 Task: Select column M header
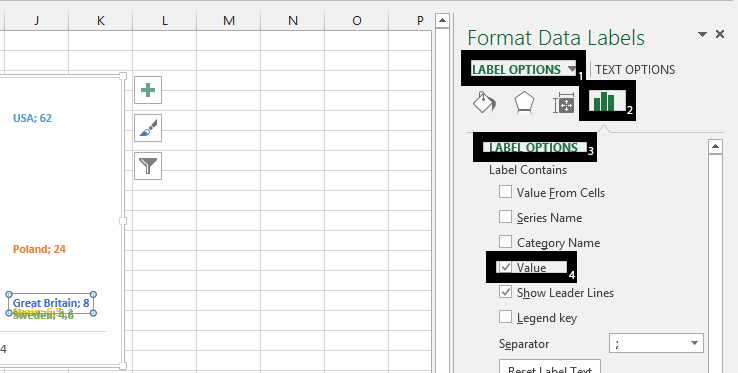[229, 21]
